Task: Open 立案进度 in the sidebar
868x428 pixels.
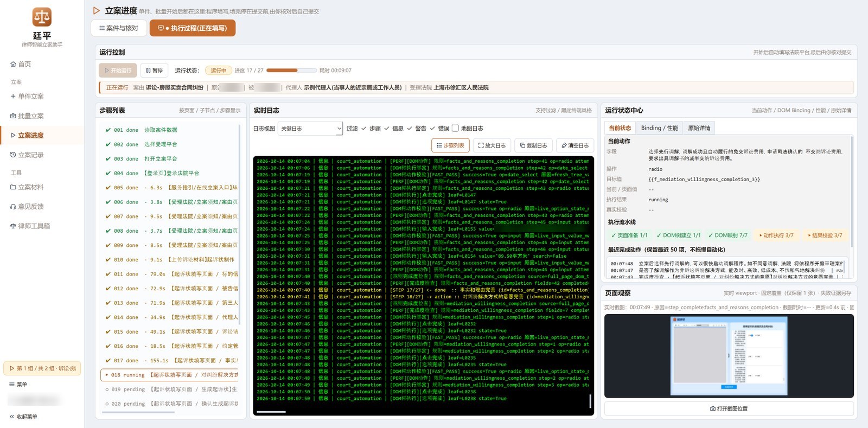Action: pyautogui.click(x=42, y=136)
